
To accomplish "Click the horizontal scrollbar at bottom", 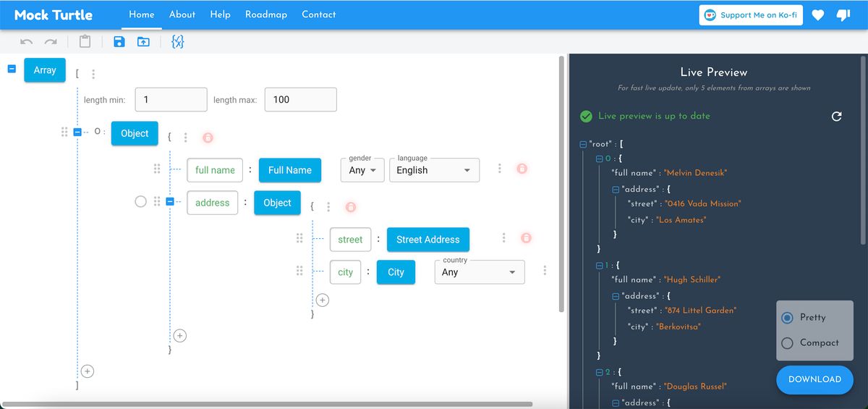I will click(x=268, y=404).
